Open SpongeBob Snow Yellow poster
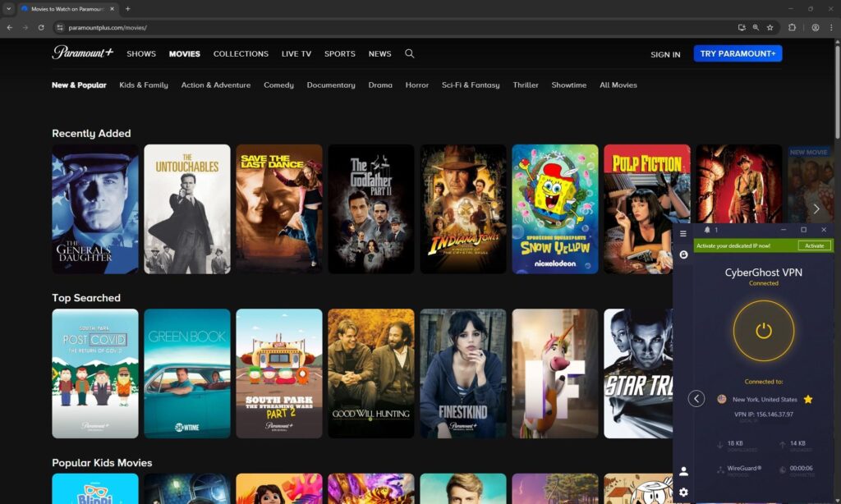 (x=555, y=209)
